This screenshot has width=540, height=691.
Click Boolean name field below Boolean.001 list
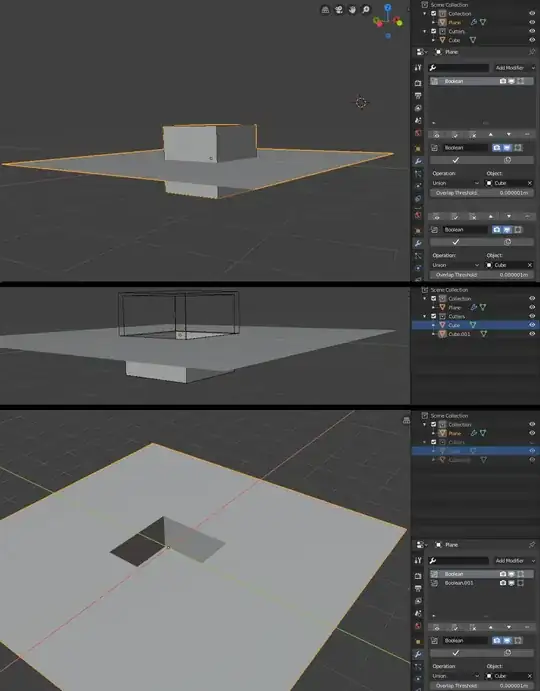(466, 640)
